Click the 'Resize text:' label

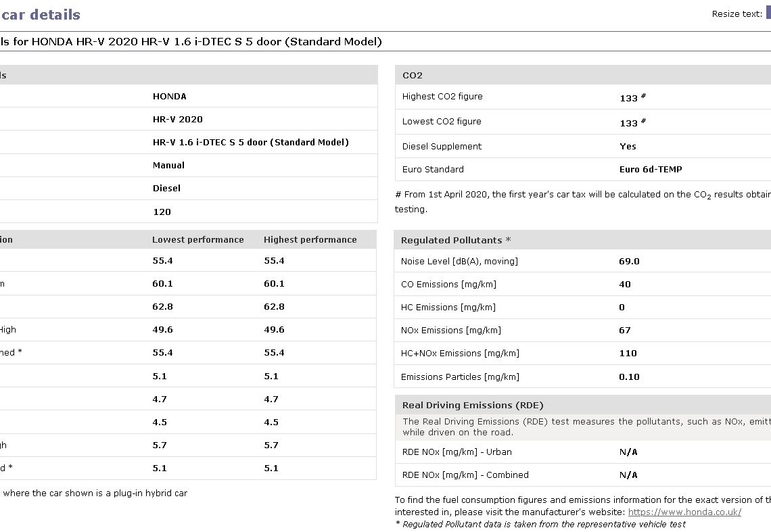pos(737,14)
